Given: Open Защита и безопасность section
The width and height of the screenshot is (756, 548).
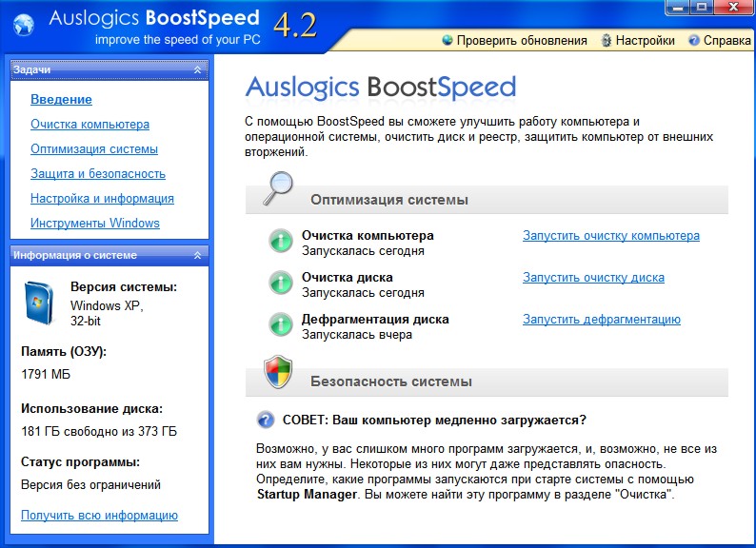Looking at the screenshot, I should click(98, 173).
